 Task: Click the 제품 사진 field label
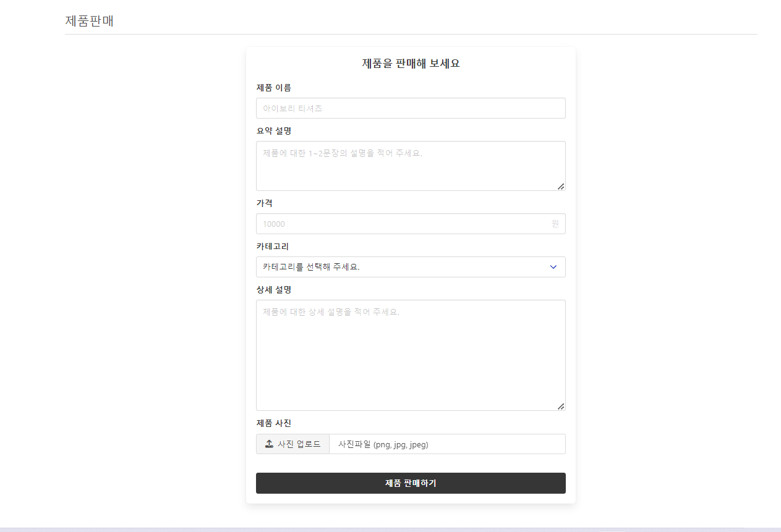point(273,423)
